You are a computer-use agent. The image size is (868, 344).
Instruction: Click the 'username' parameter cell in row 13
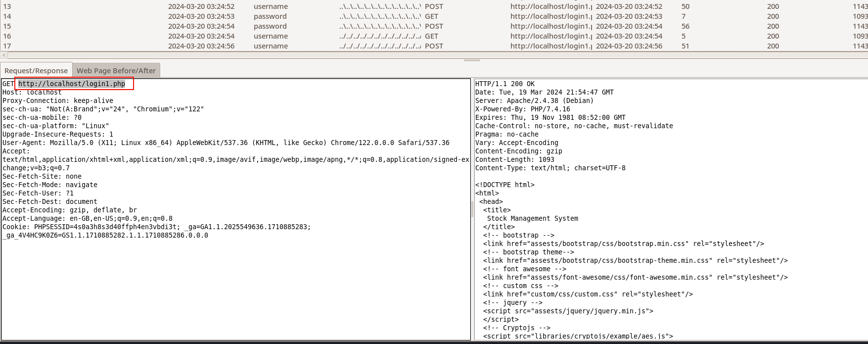point(271,6)
